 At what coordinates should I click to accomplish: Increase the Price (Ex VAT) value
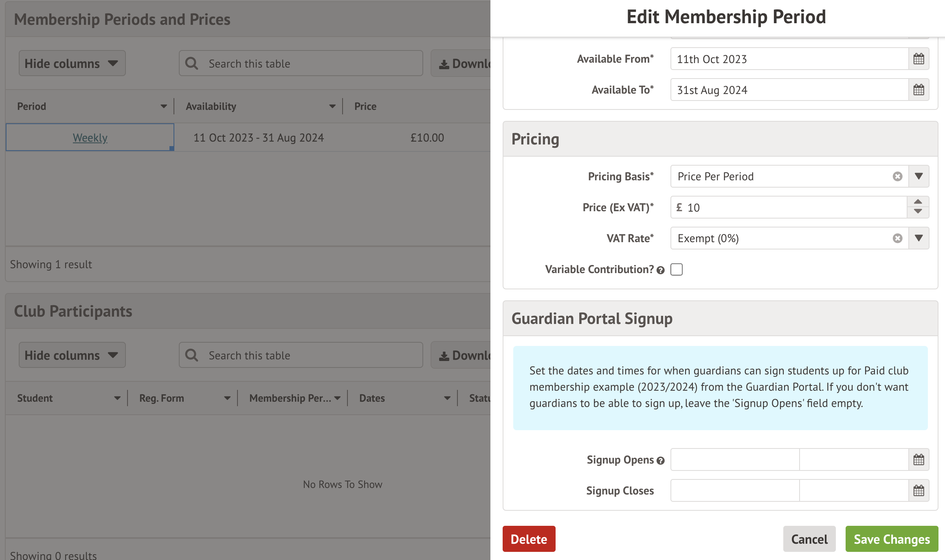pyautogui.click(x=918, y=202)
